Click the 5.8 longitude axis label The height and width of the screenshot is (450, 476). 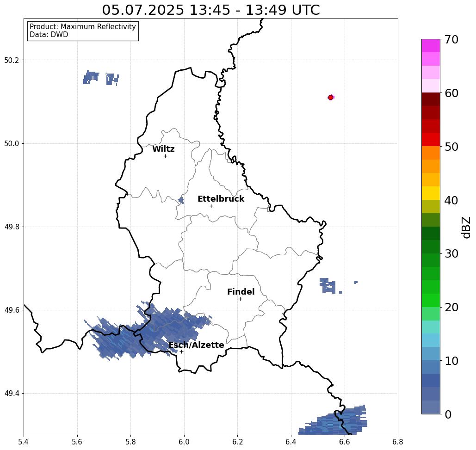click(x=130, y=442)
